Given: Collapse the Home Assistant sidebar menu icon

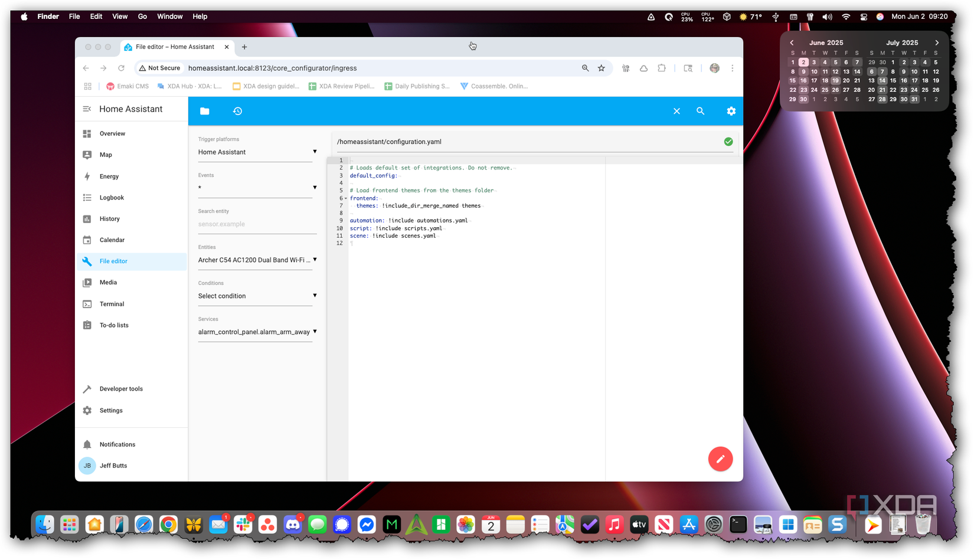Looking at the screenshot, I should coord(87,109).
